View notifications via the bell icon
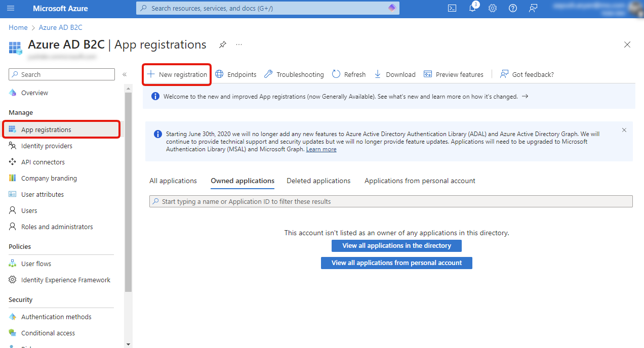Image resolution: width=644 pixels, height=348 pixels. 472,8
